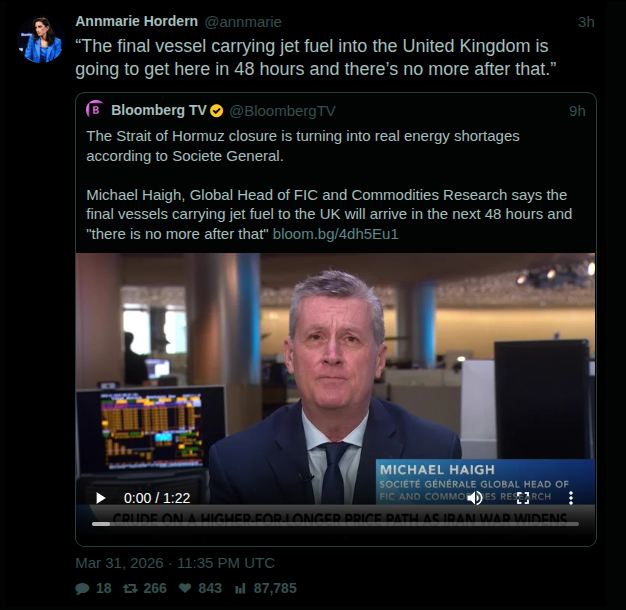Open the bloom.bg/4dh5Eu1 link
This screenshot has height=610, width=626.
tap(335, 234)
